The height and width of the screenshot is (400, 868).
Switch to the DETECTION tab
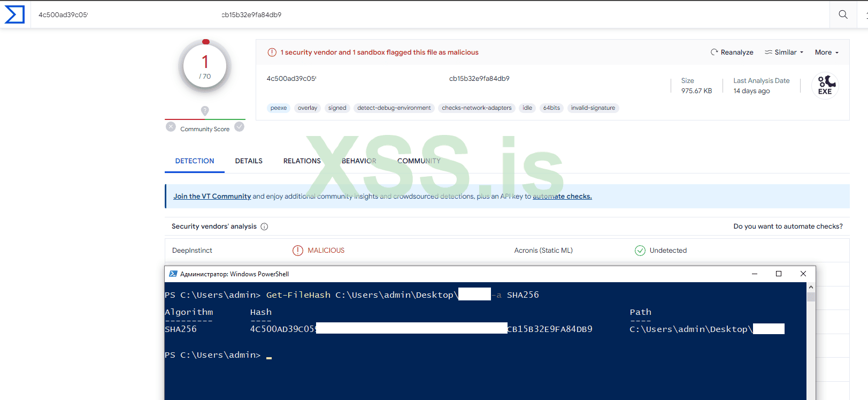click(x=195, y=161)
